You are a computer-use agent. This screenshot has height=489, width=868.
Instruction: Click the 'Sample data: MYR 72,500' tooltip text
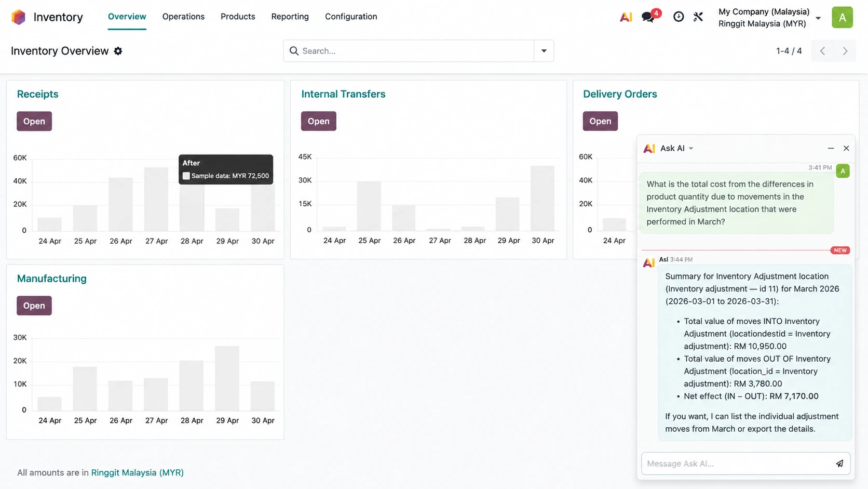[x=230, y=176]
